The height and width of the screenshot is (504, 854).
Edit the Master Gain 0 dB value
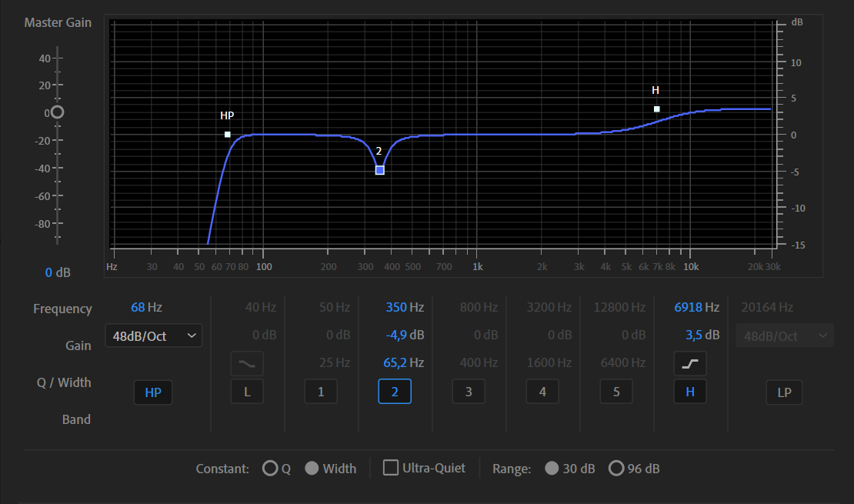pos(58,272)
